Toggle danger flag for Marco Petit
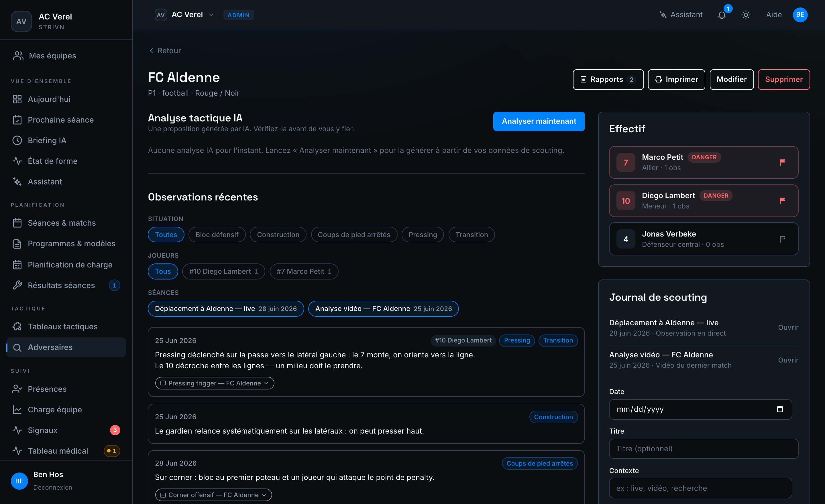This screenshot has height=504, width=825. (782, 162)
